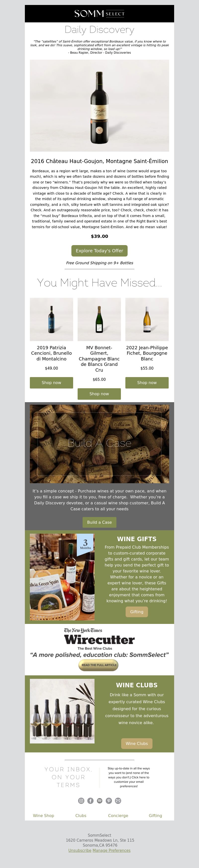Open the Instagram social icon
This screenshot has width=199, height=868.
click(x=81, y=801)
